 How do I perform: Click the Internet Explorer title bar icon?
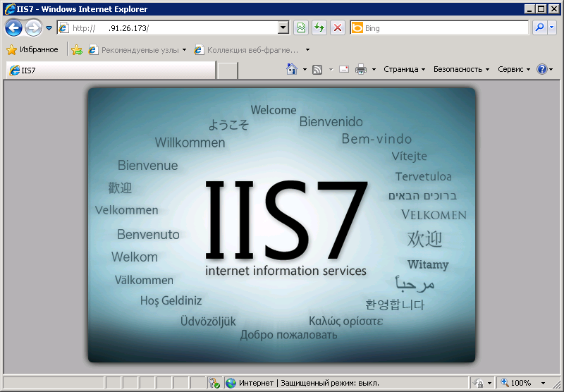click(x=10, y=9)
